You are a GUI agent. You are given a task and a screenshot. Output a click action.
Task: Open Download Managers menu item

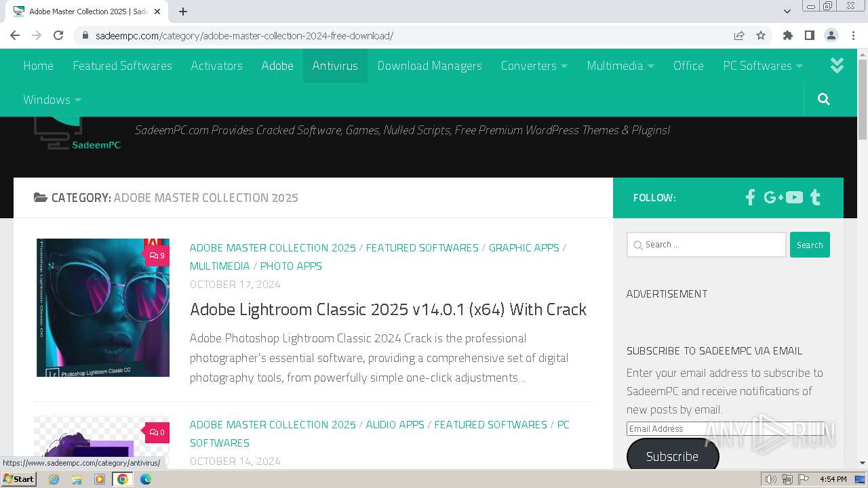(429, 66)
